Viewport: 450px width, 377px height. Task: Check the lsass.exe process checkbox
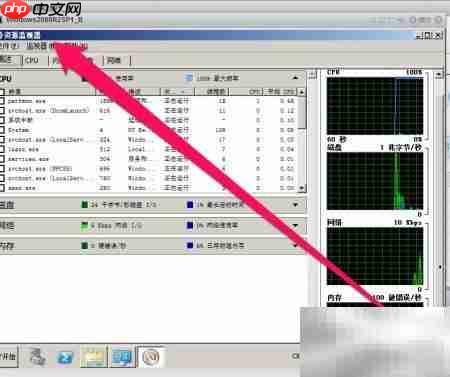(x=2, y=149)
